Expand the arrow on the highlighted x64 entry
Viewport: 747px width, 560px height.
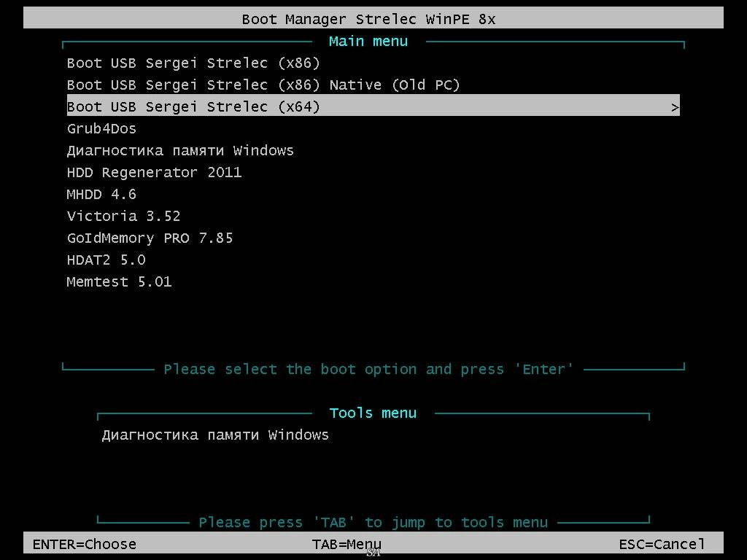coord(675,108)
